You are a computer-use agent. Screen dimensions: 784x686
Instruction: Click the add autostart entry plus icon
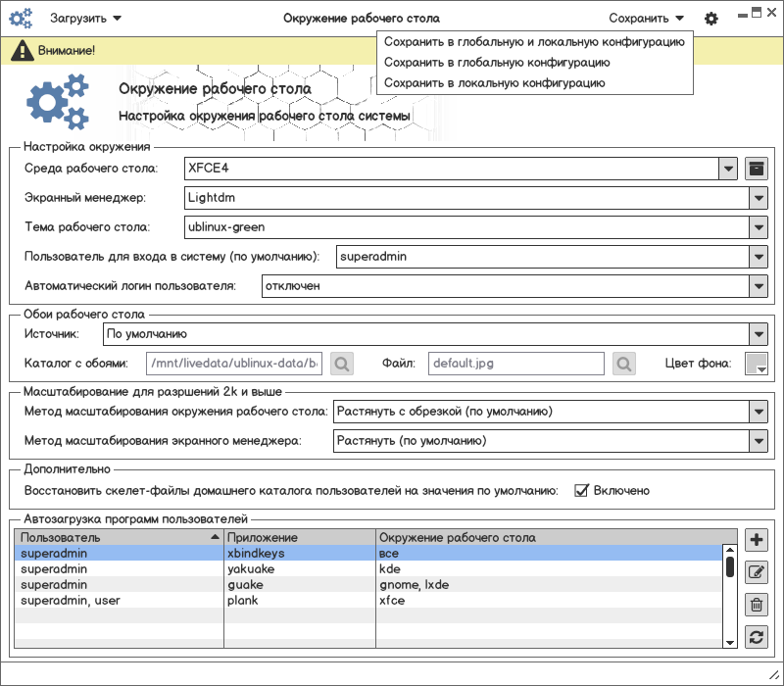pos(756,540)
